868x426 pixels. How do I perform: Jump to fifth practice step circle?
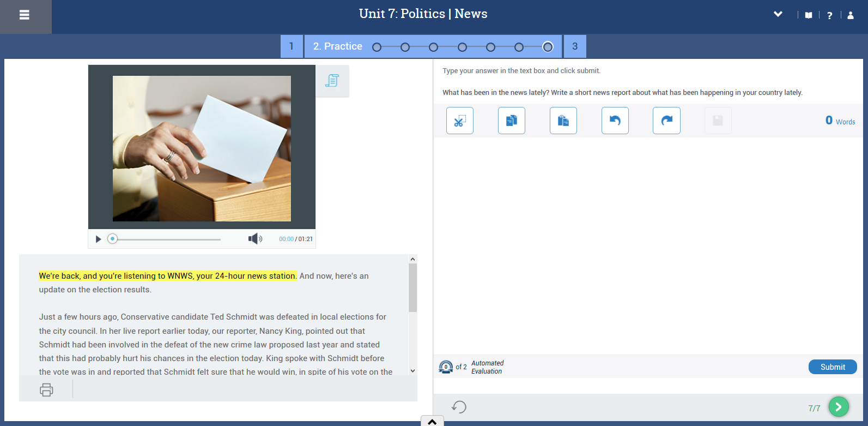click(490, 47)
